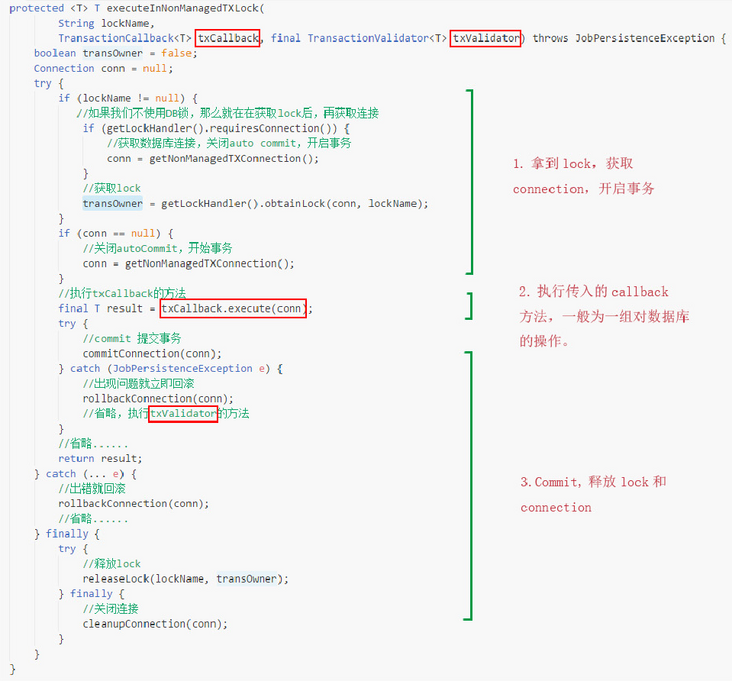Click the executeInNonManagedTXLock method name

click(x=183, y=8)
